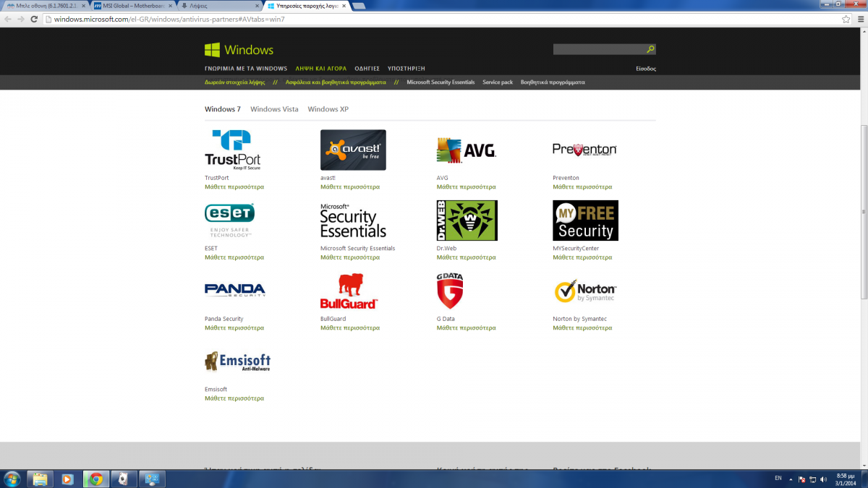Click Μάθετε περισσότερα under avast!
The width and height of the screenshot is (868, 488).
(350, 187)
